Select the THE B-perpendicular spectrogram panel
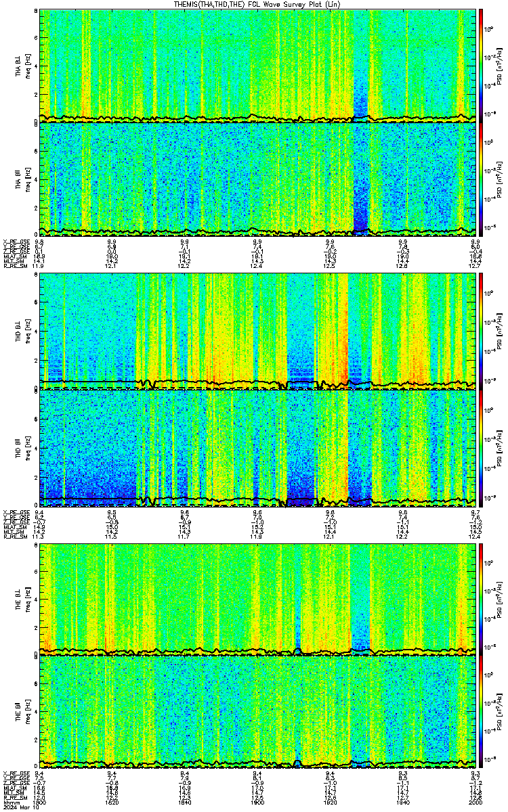Viewport: 508px width, 812px height. click(256, 598)
